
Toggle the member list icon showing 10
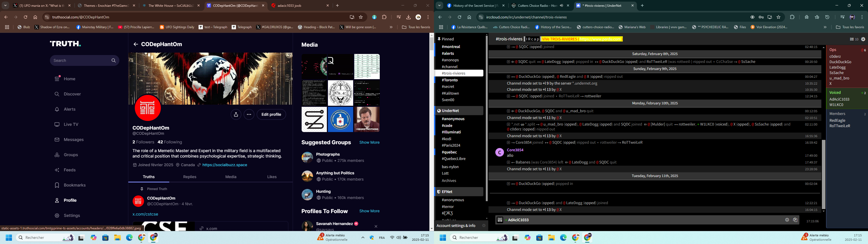854,39
